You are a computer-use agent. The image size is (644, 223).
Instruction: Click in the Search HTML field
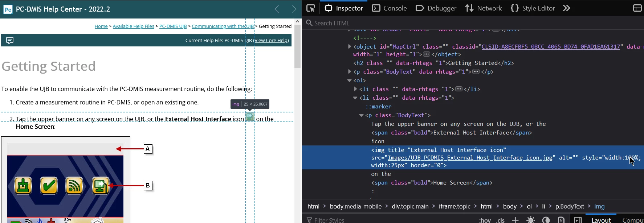click(x=473, y=23)
